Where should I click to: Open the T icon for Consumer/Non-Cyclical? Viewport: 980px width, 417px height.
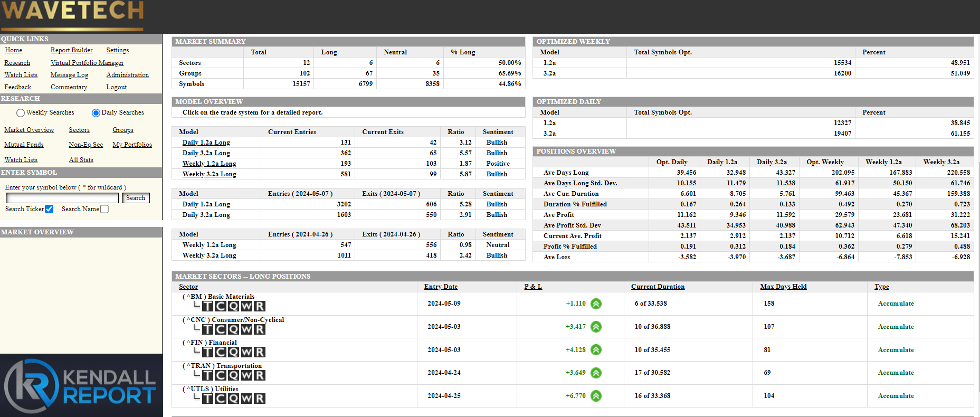[x=208, y=329]
